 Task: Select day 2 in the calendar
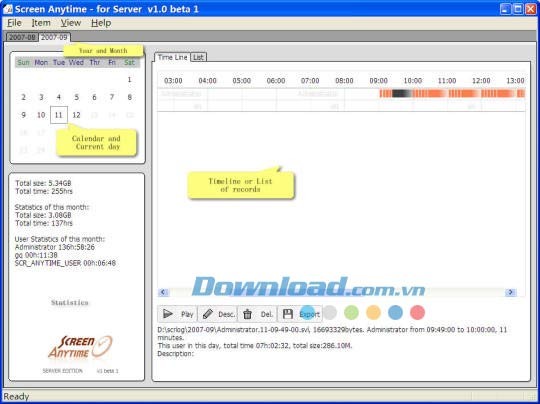pos(23,97)
